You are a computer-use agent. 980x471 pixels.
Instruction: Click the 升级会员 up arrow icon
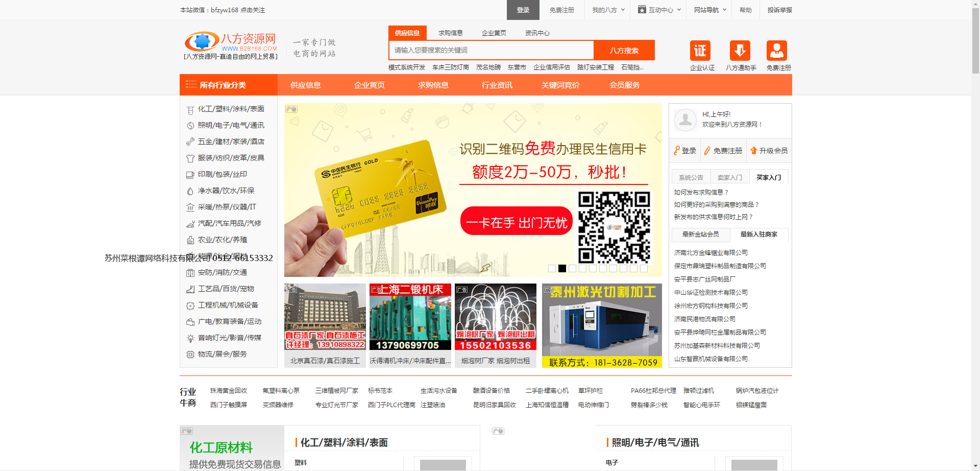pyautogui.click(x=753, y=150)
